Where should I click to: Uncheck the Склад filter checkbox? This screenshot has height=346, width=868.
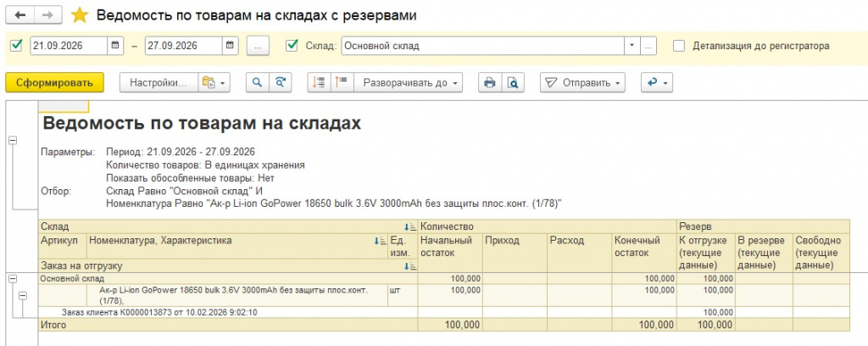pyautogui.click(x=292, y=46)
